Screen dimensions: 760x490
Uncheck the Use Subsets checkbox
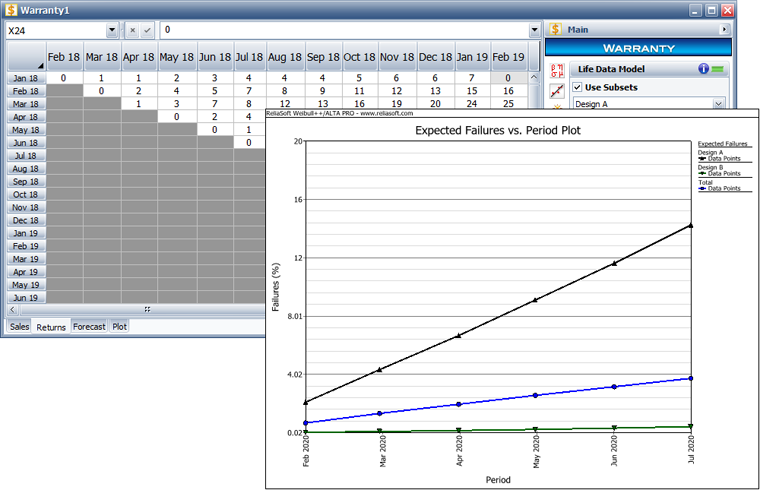coord(577,87)
